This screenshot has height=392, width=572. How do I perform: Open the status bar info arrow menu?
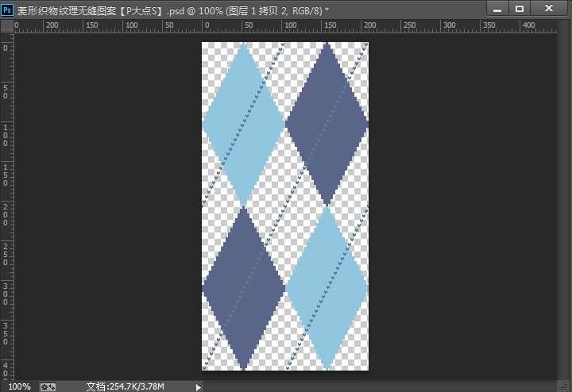(199, 386)
